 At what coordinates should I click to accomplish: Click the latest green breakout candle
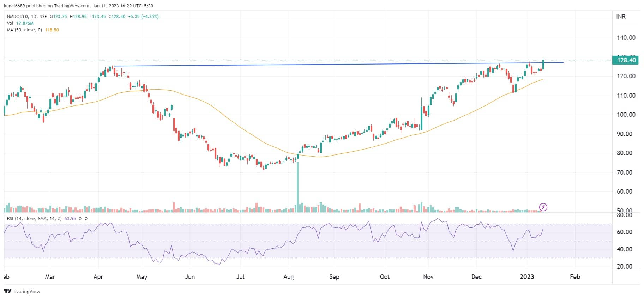(543, 64)
